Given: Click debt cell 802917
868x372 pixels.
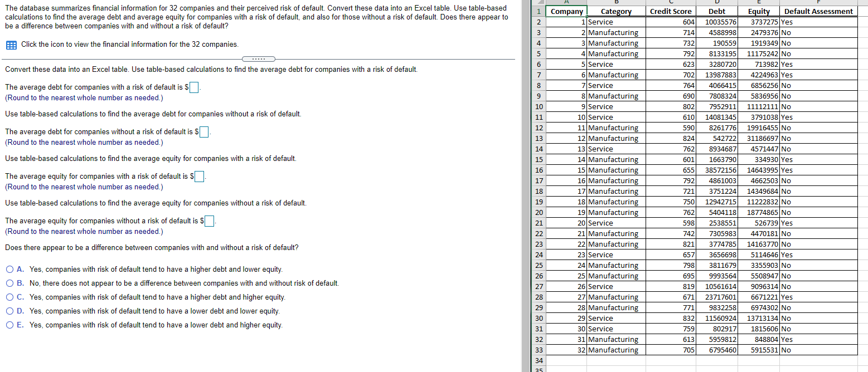Looking at the screenshot, I should (x=717, y=329).
